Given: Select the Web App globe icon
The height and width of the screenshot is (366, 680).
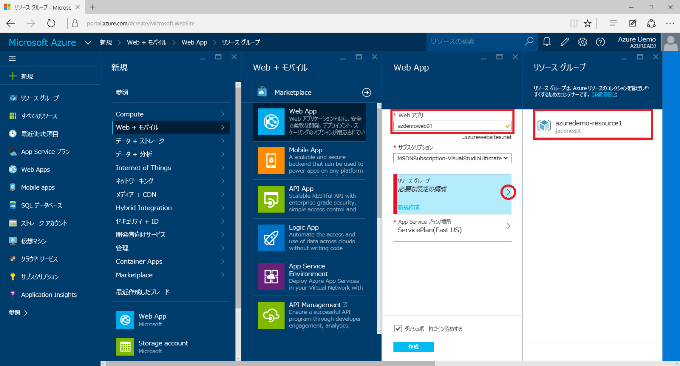Looking at the screenshot, I should click(x=271, y=122).
